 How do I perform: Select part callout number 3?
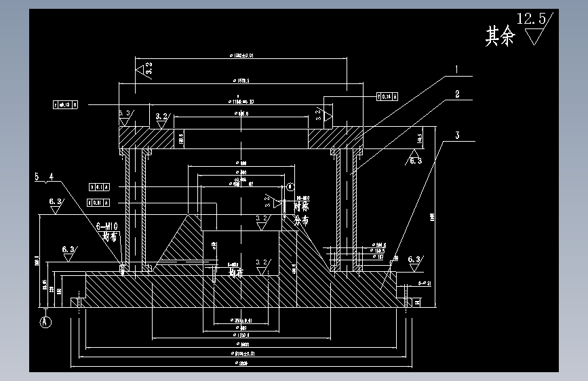click(x=457, y=136)
